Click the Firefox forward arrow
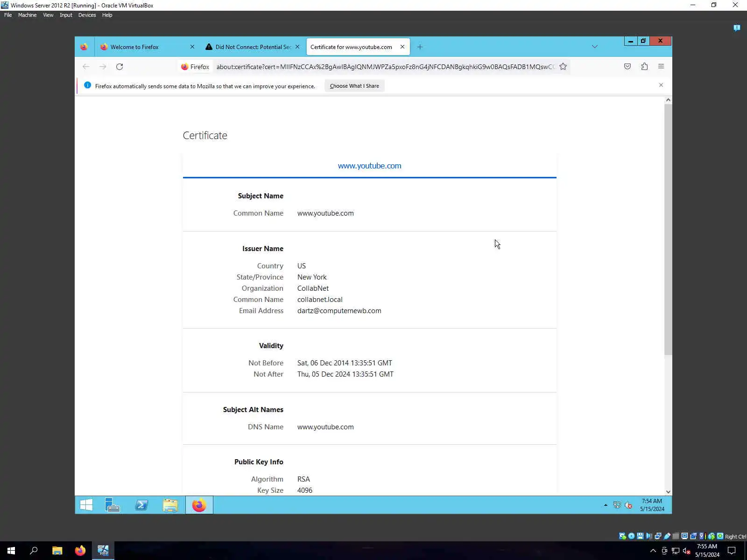747x560 pixels. [x=103, y=67]
